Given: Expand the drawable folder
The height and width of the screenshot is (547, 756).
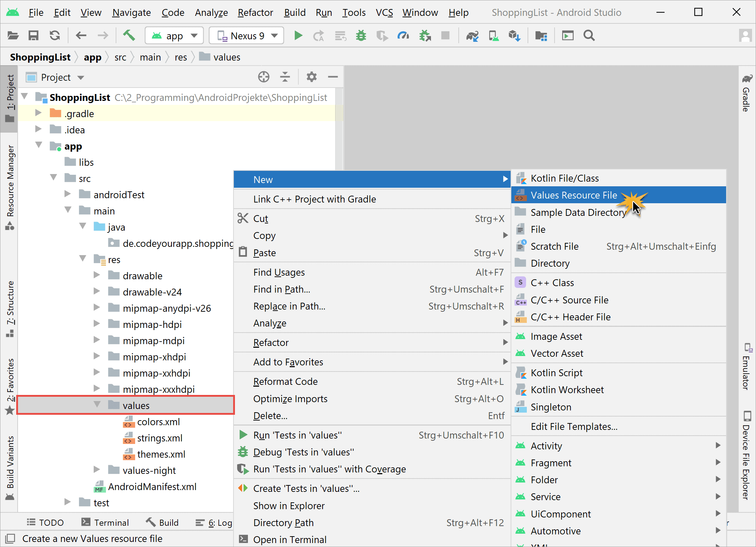Looking at the screenshot, I should [x=97, y=275].
